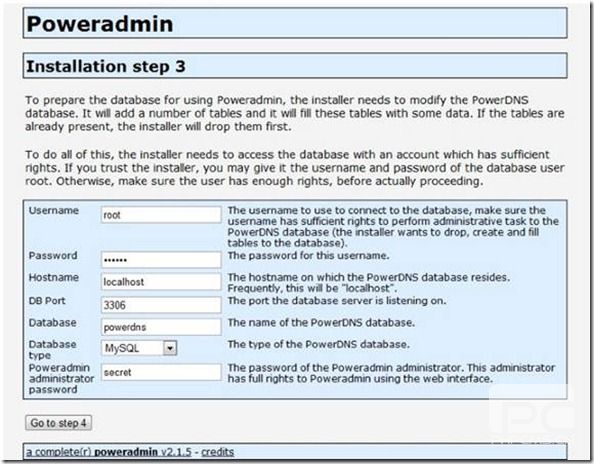Click the Poweradmin administrator password label
This screenshot has width=594, height=464.
(61, 378)
